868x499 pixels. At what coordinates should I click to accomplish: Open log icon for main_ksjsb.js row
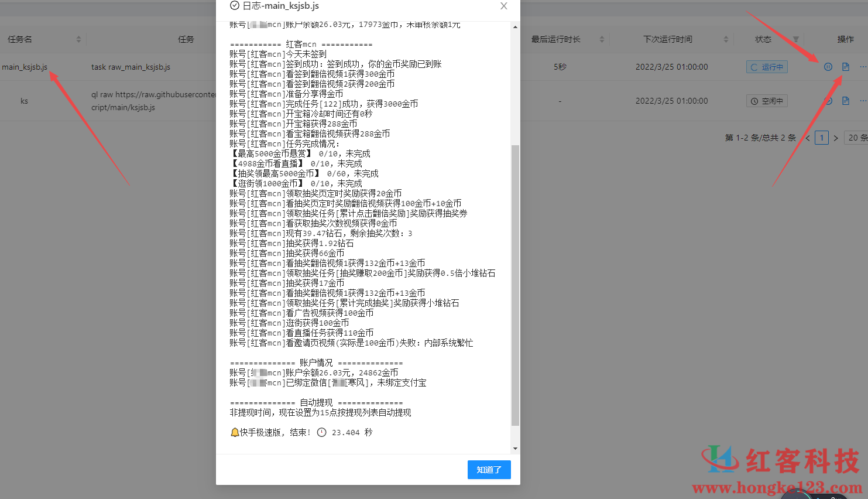click(x=845, y=67)
